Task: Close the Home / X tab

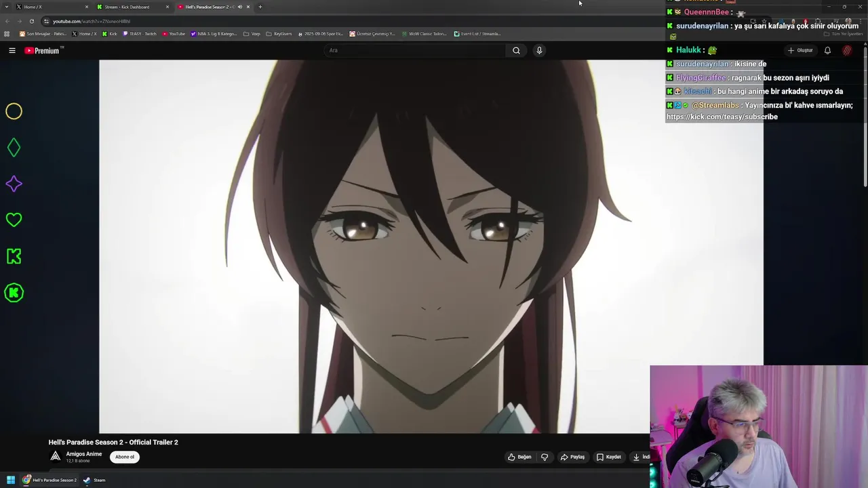Action: [x=87, y=7]
